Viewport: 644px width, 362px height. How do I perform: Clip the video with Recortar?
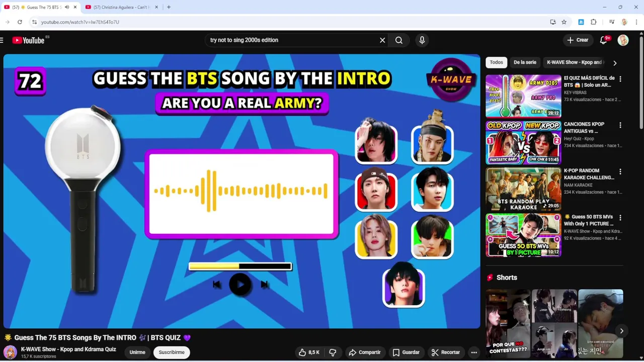point(446,352)
